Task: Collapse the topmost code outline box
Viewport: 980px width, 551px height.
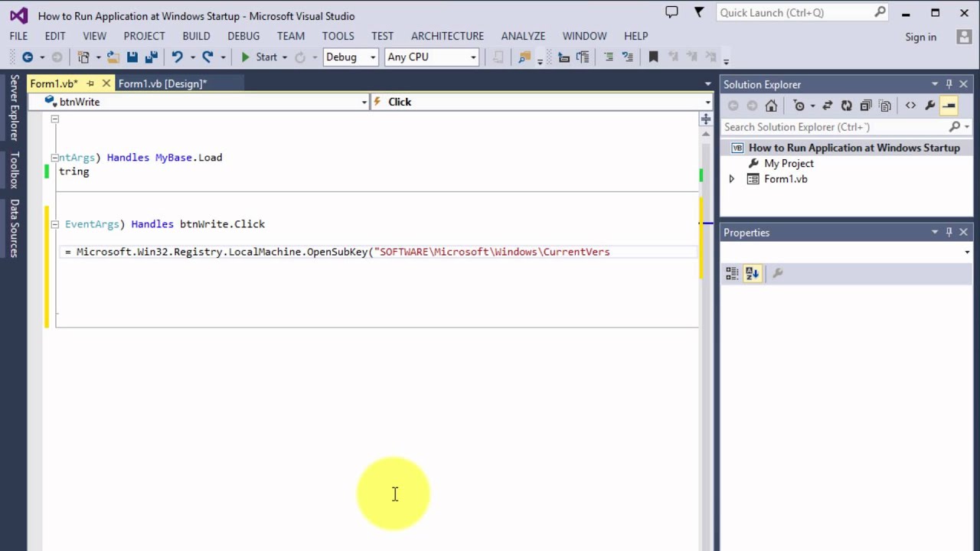Action: click(54, 119)
